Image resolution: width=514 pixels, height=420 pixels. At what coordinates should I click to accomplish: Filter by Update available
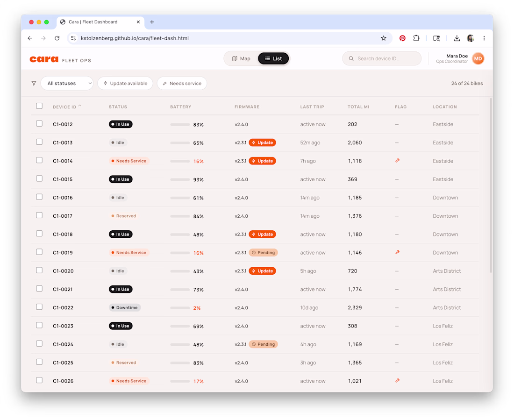pyautogui.click(x=125, y=83)
